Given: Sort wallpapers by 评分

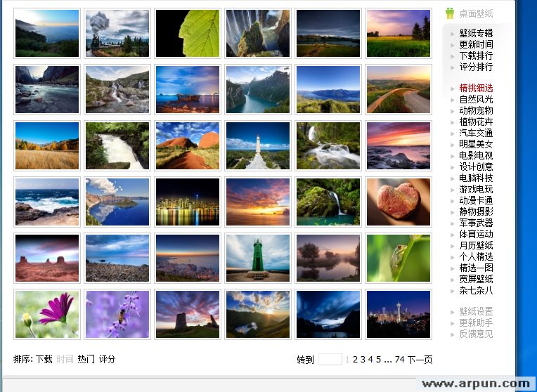Looking at the screenshot, I should (107, 359).
